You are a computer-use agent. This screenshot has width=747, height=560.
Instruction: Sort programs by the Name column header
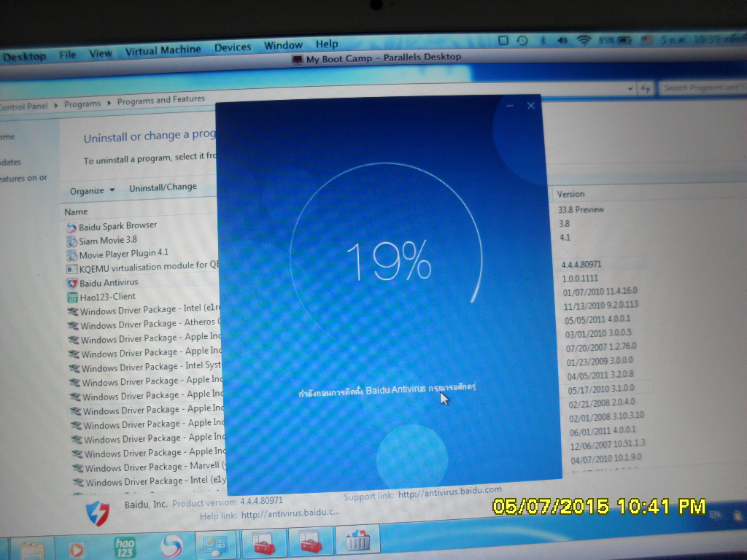tap(76, 212)
